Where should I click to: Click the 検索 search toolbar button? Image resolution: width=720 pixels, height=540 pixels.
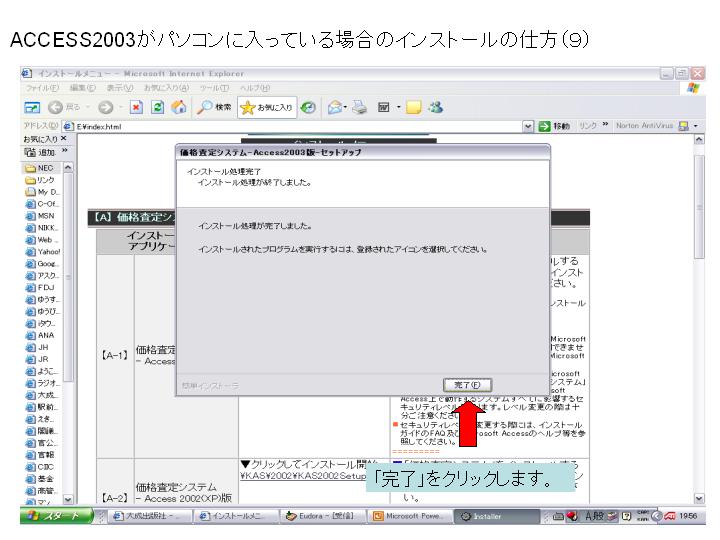(214, 107)
